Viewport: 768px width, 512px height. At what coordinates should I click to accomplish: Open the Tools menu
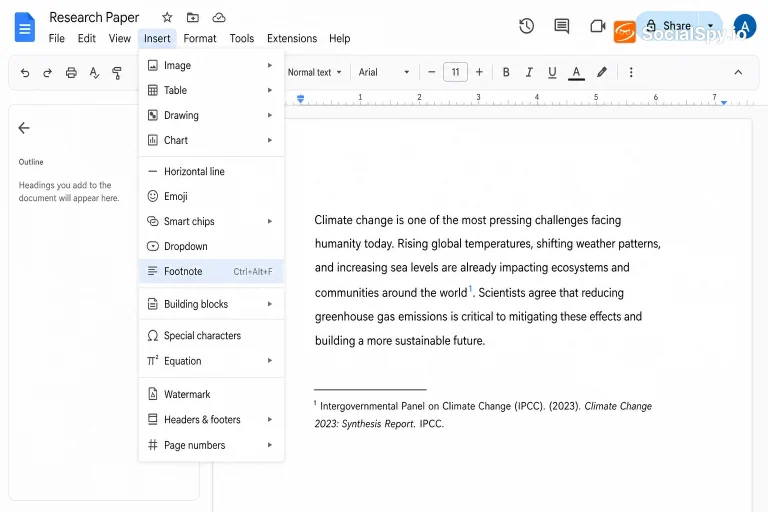242,39
